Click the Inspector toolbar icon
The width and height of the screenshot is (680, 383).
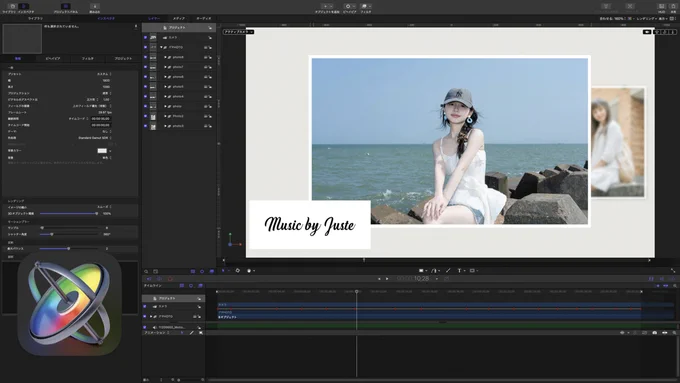(x=25, y=7)
